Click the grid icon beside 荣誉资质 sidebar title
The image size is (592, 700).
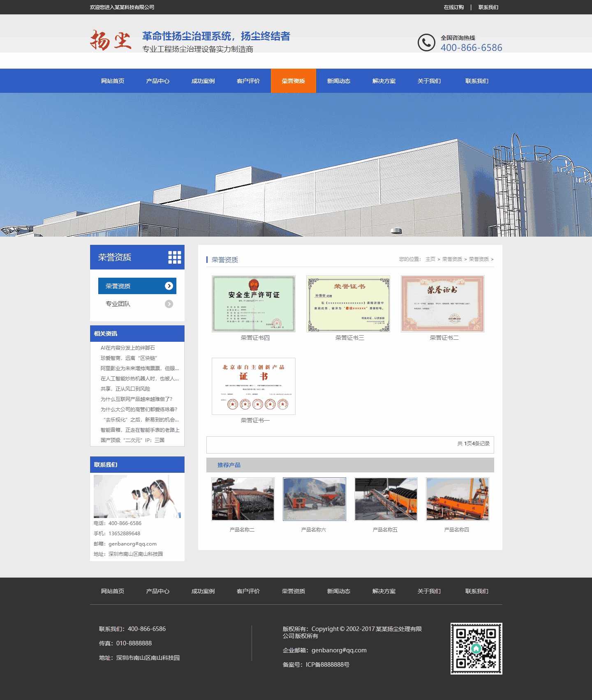click(x=174, y=257)
